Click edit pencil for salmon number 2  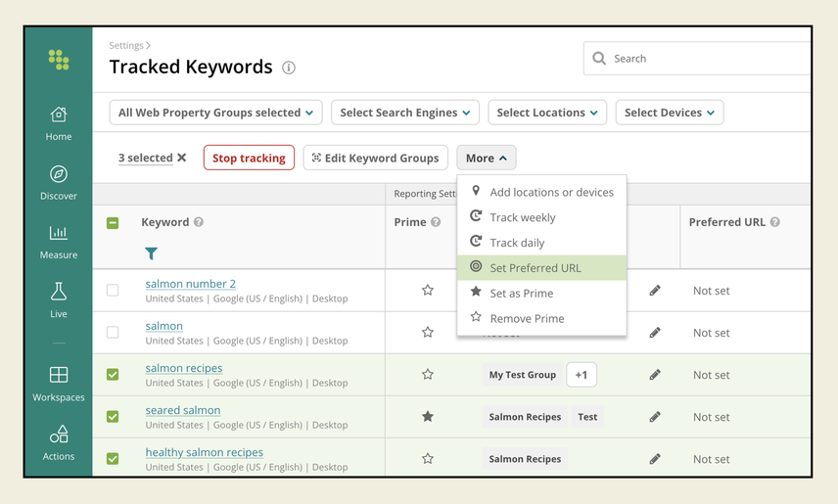point(655,291)
